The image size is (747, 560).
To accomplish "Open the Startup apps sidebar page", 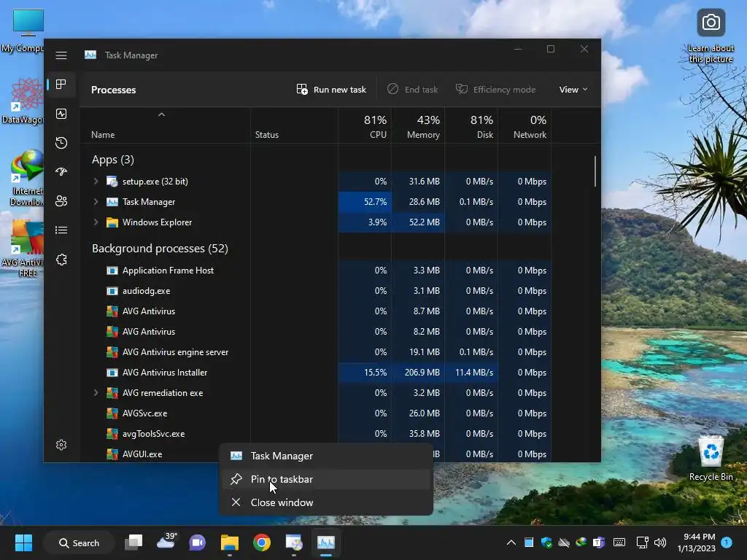I will pyautogui.click(x=61, y=172).
